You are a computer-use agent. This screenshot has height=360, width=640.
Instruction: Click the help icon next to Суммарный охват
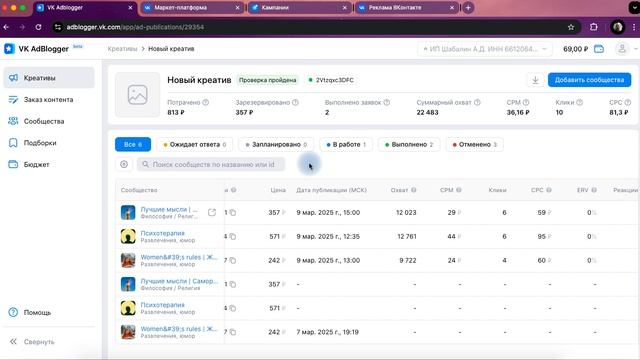(477, 102)
